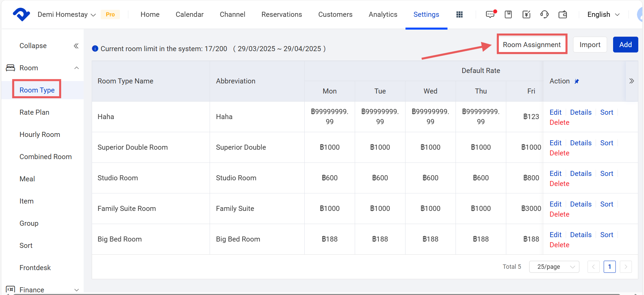The height and width of the screenshot is (295, 644).
Task: Click the Room Assignment button
Action: pos(531,45)
